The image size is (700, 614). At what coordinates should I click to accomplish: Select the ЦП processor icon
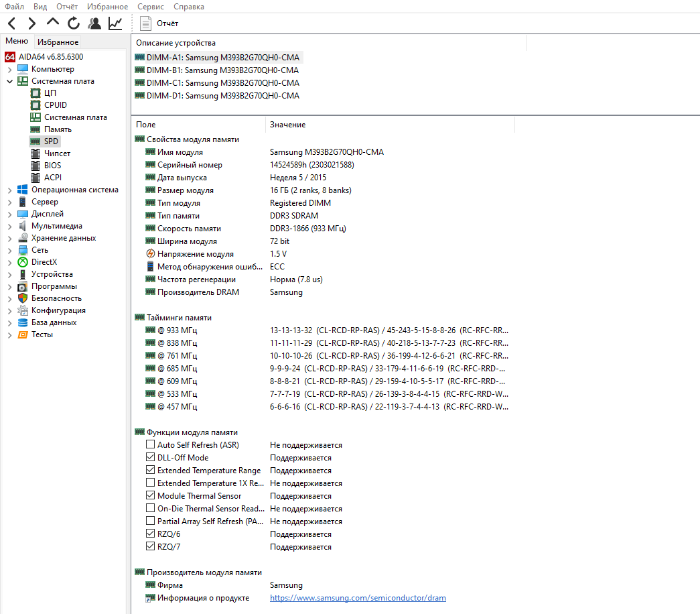coord(36,93)
